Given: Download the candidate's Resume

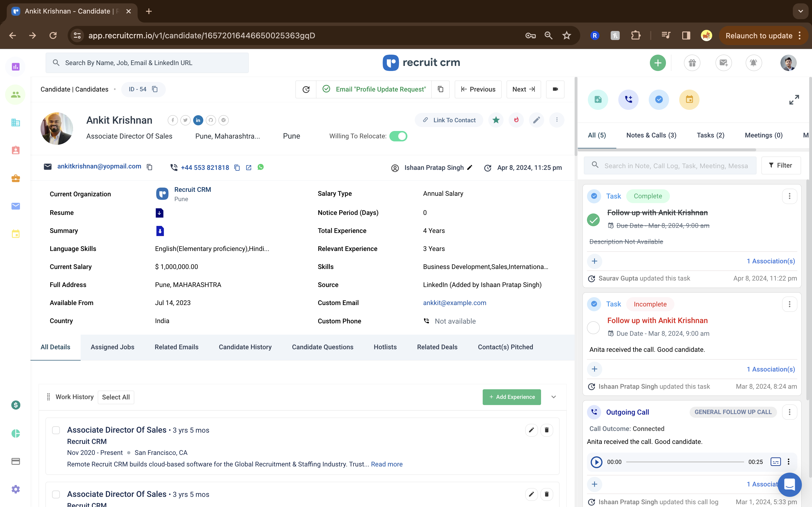Looking at the screenshot, I should [x=160, y=213].
